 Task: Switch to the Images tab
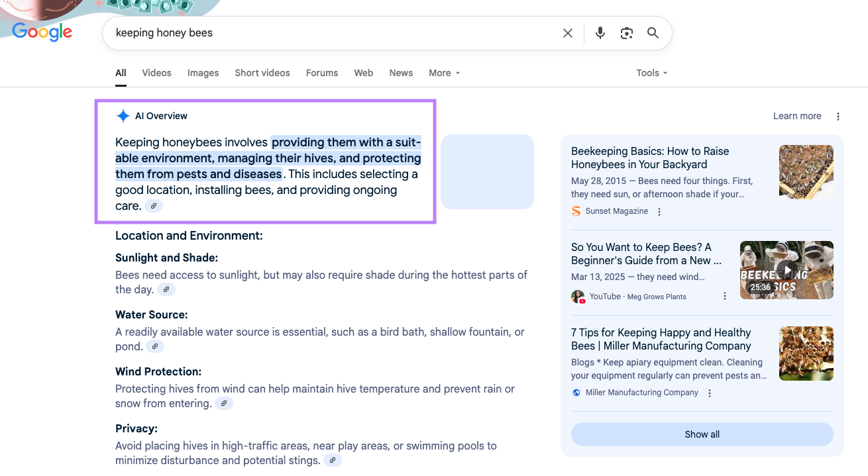tap(203, 73)
